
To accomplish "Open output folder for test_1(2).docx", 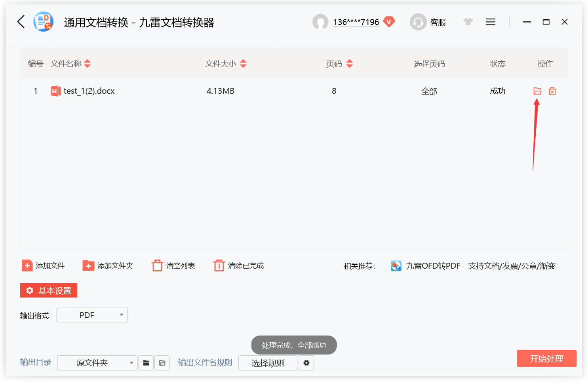I will 537,91.
